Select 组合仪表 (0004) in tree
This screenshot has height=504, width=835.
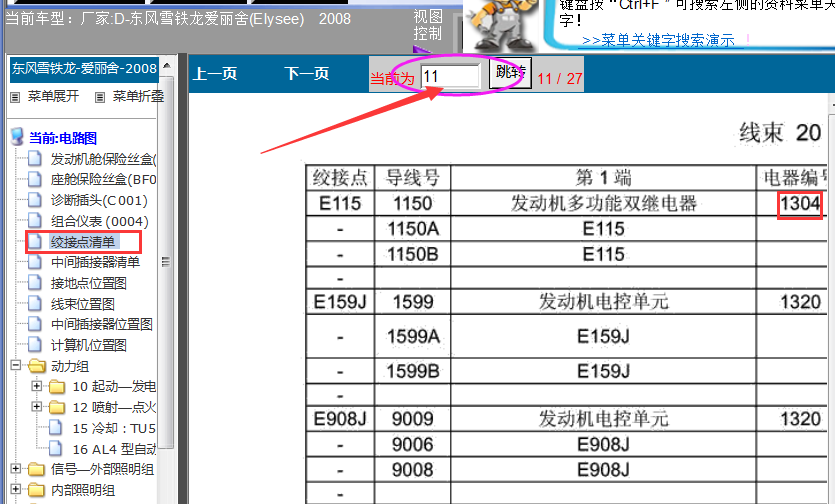pos(100,221)
